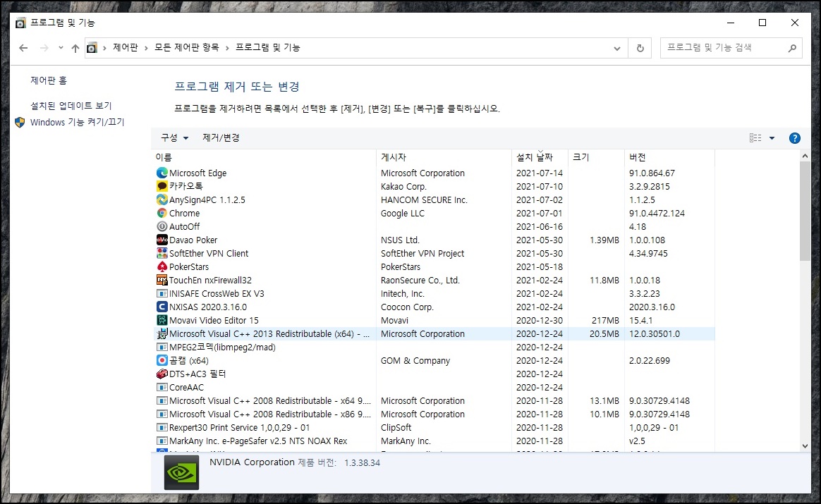Click the INISAFE CrossWeb EX V3 icon
This screenshot has height=504, width=821.
(162, 294)
